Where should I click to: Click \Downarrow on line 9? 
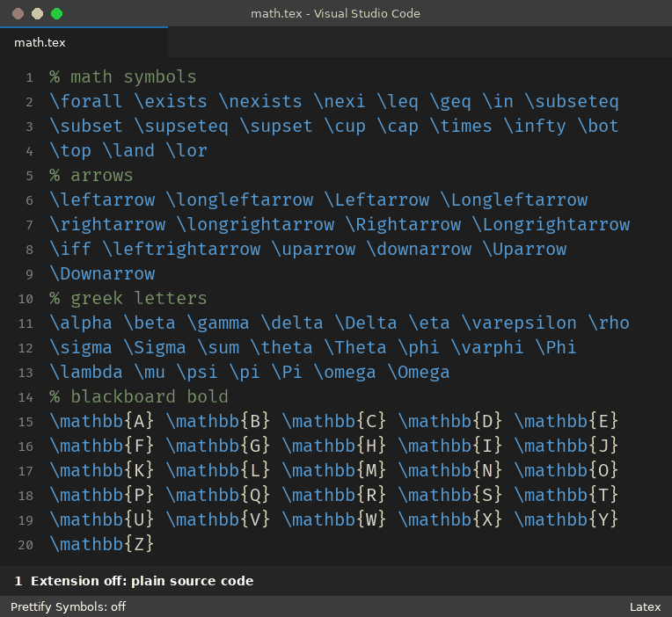coord(102,274)
